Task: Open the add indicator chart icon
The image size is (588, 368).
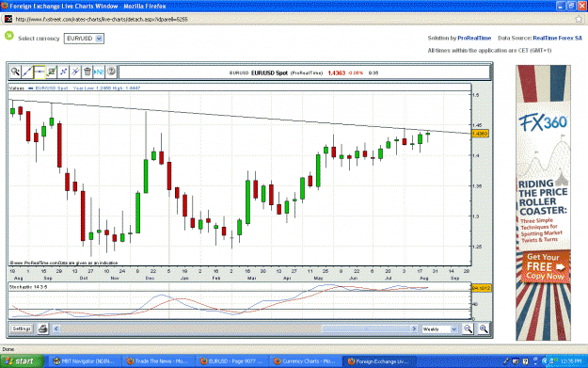Action: tap(52, 72)
